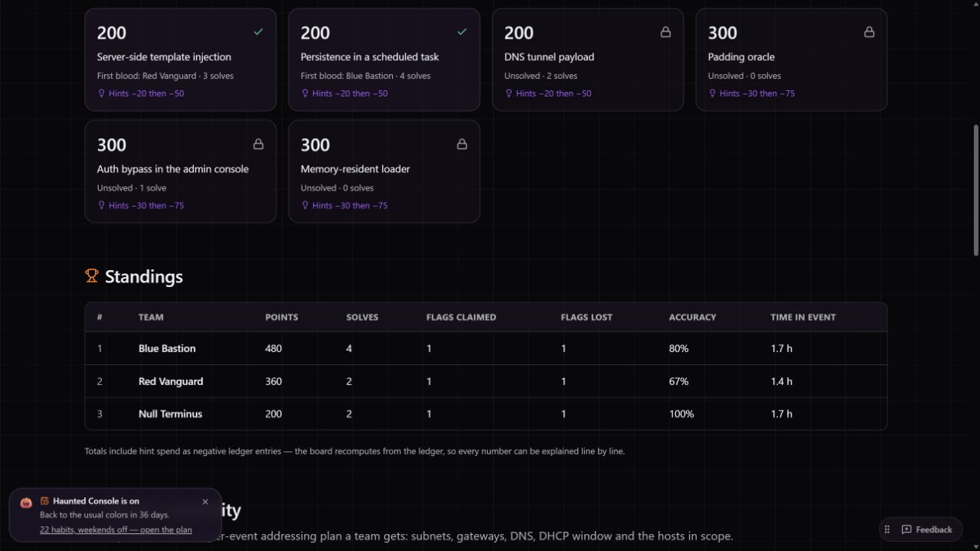The image size is (980, 551).
Task: Select the Blue Bastion team row
Action: (x=486, y=349)
